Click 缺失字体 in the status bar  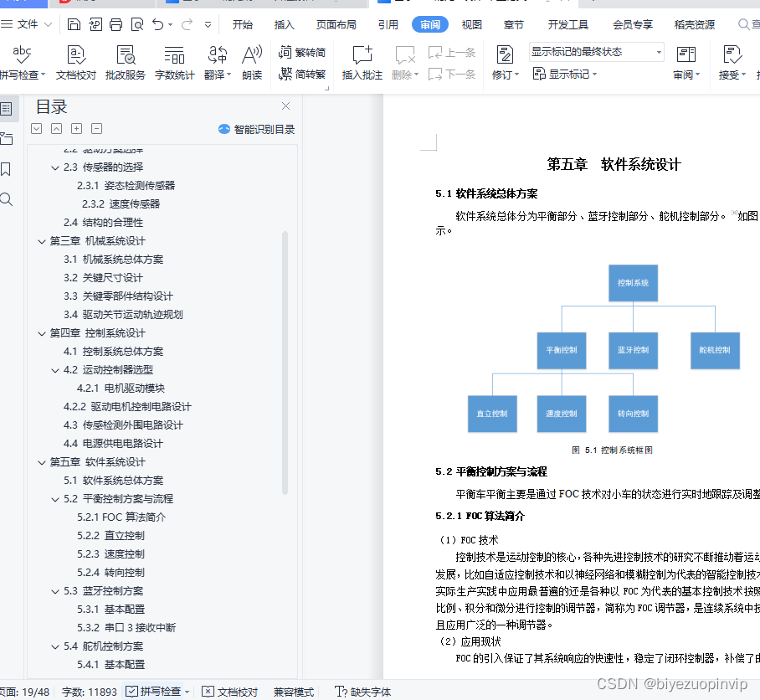(363, 692)
